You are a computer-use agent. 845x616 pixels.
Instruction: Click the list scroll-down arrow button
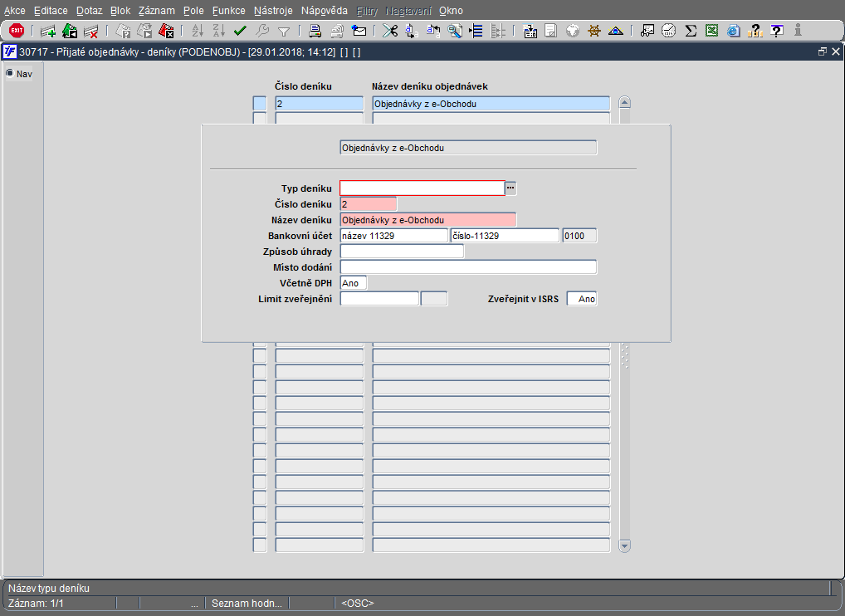click(x=625, y=545)
